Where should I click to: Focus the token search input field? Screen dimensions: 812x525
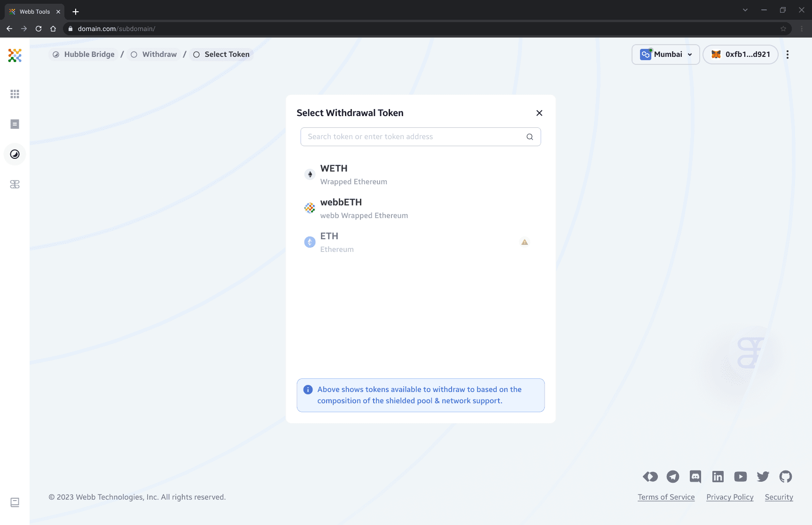(x=421, y=137)
